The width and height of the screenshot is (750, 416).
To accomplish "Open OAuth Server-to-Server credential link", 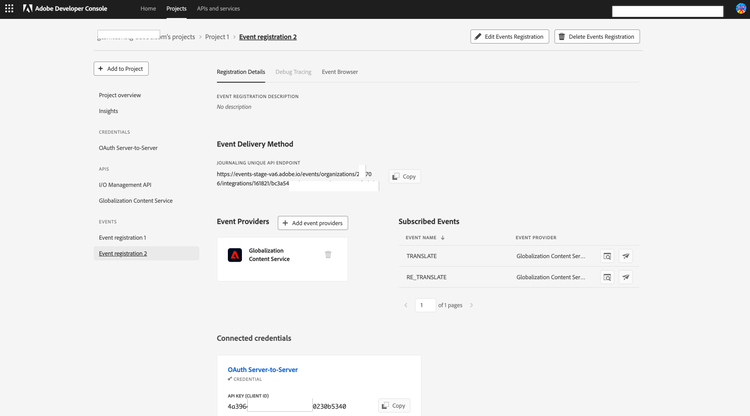I will pos(262,370).
